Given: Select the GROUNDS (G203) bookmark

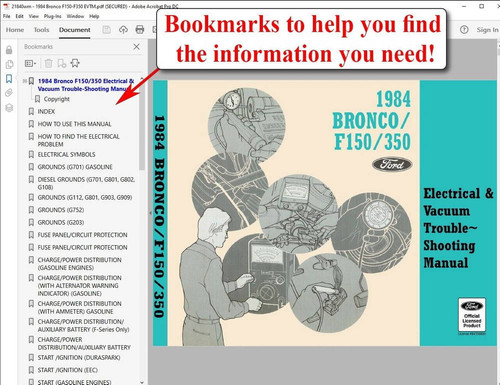Looking at the screenshot, I should pyautogui.click(x=61, y=222).
